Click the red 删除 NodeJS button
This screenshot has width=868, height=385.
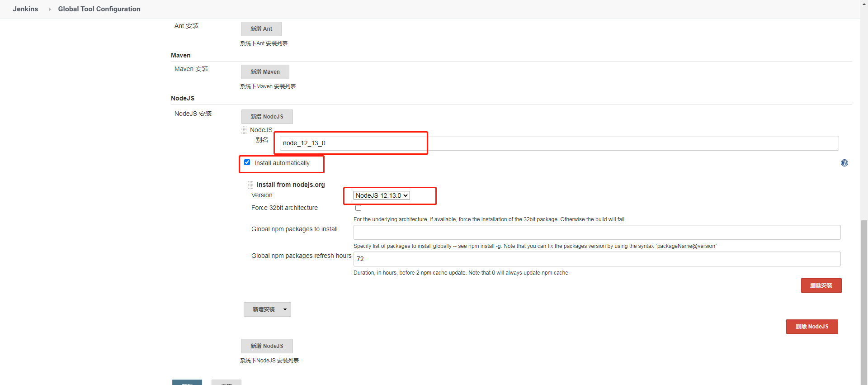pos(812,327)
